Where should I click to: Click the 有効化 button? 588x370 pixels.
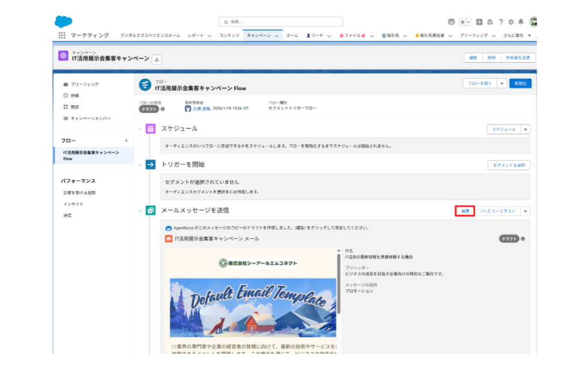pyautogui.click(x=520, y=83)
